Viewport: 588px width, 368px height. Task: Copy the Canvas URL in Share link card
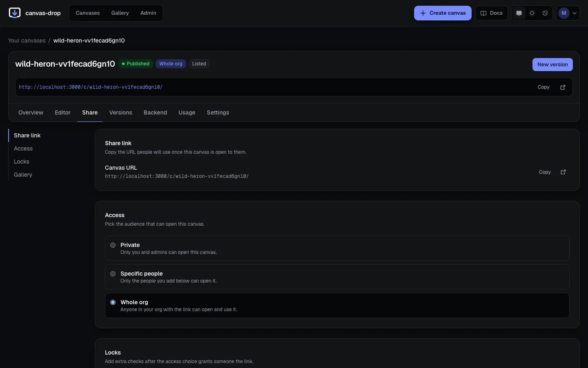(x=545, y=172)
